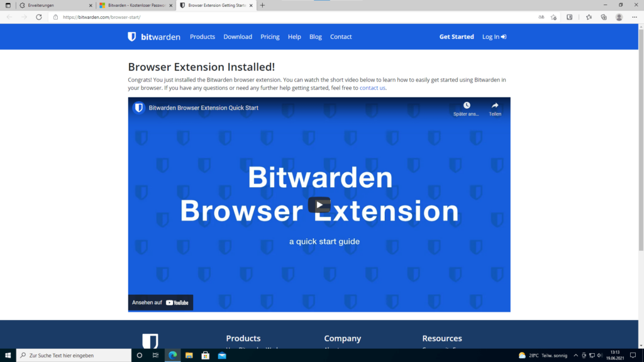Viewport: 644px width, 362px height.
Task: Click the taskbar search box
Action: point(74,356)
